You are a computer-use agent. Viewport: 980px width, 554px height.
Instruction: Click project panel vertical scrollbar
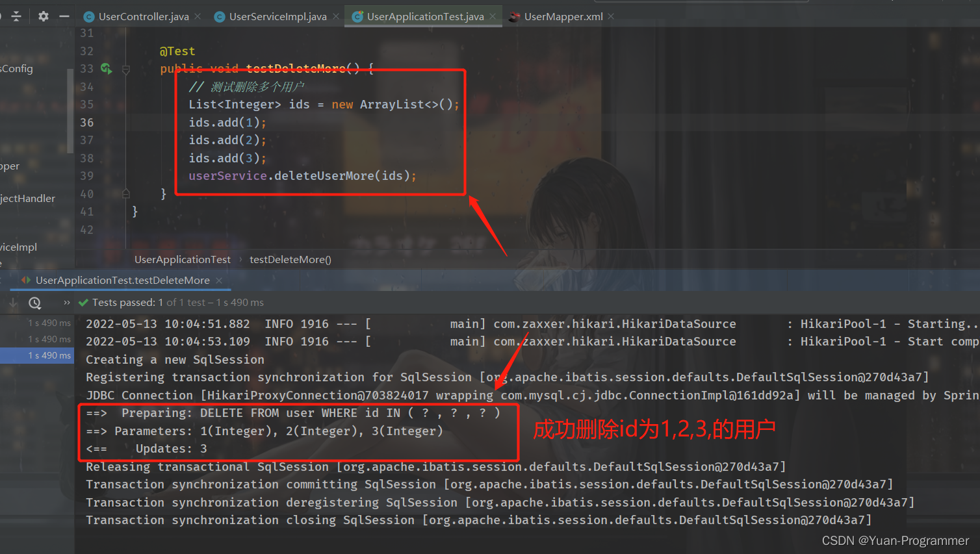tap(70, 110)
